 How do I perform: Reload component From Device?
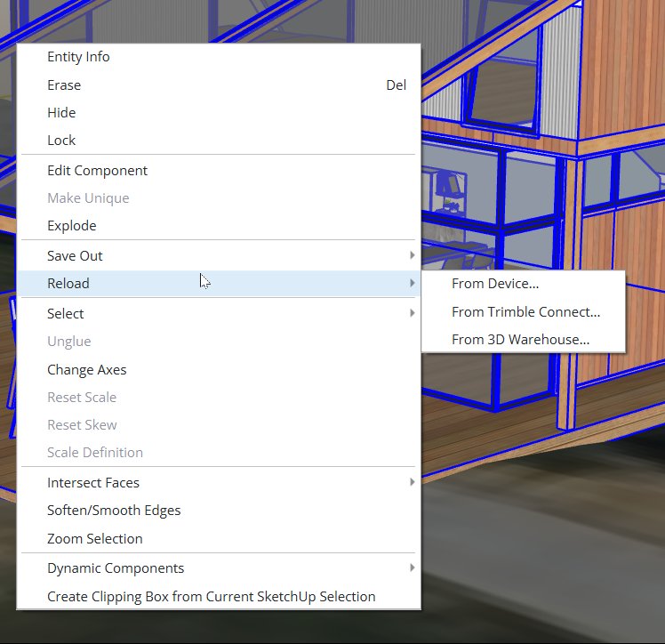pos(495,285)
